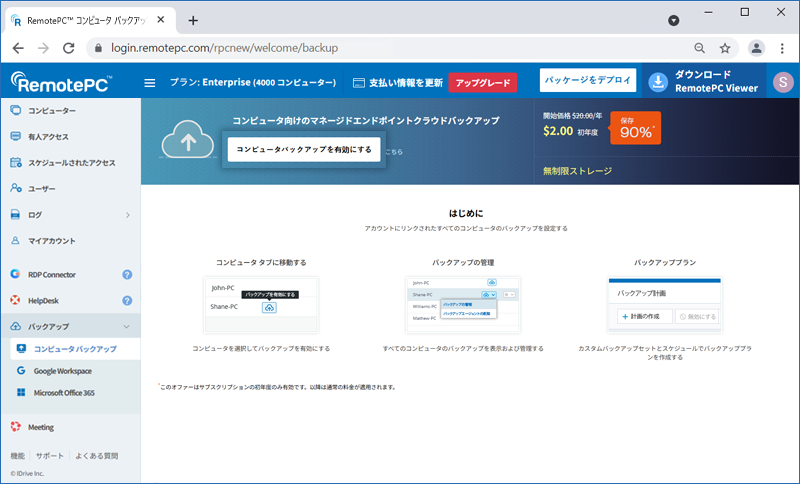Open スケジュールされたアクセス menu item
800x484 pixels.
pos(70,163)
